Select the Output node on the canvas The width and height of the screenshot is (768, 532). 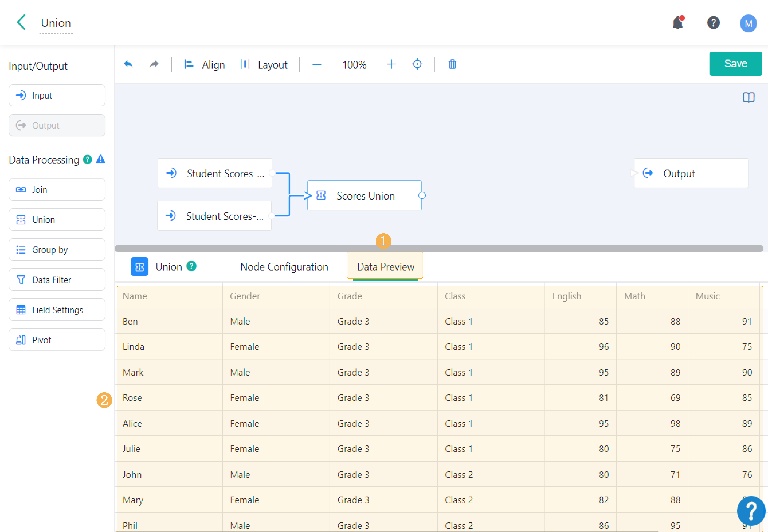[691, 173]
